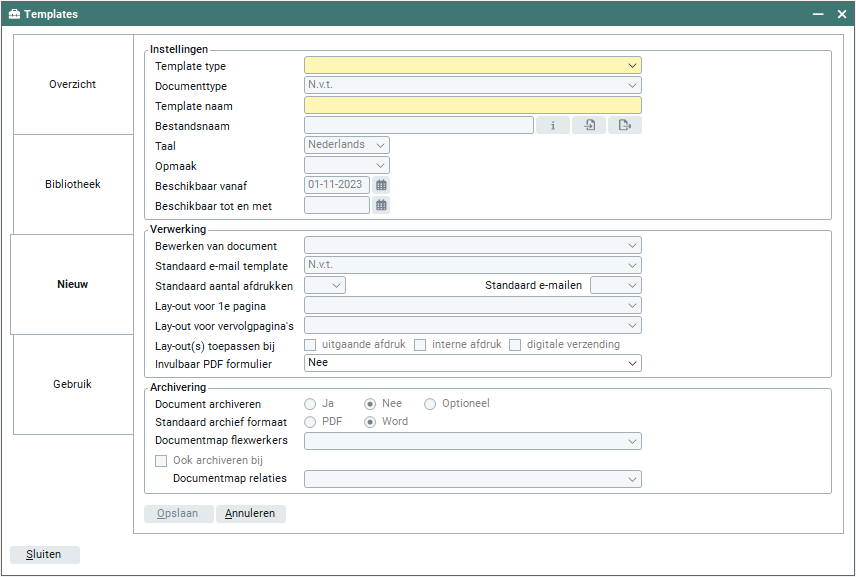Click the import file icon next to Bestandsnaam
Screen dimensions: 856x577
589,125
